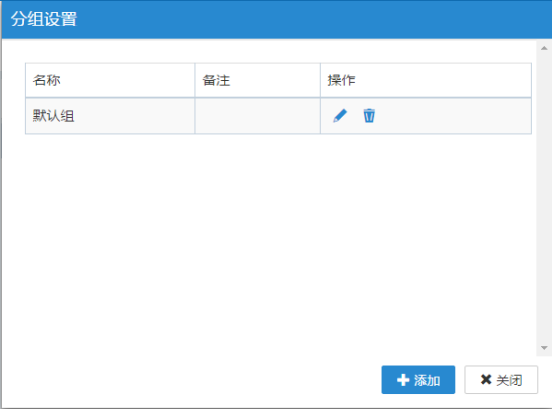Image resolution: width=552 pixels, height=409 pixels.
Task: Edit the 默认组 group with pencil icon
Action: (x=340, y=116)
